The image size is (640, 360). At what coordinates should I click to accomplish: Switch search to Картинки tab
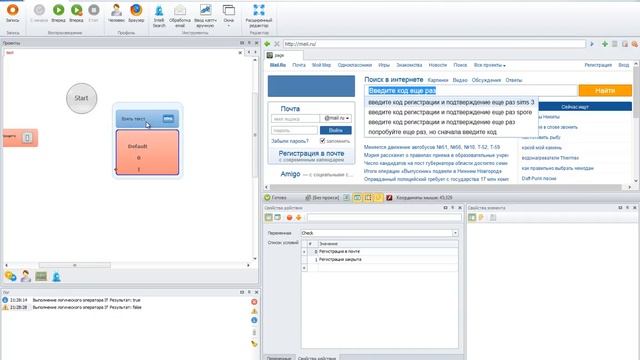click(438, 80)
